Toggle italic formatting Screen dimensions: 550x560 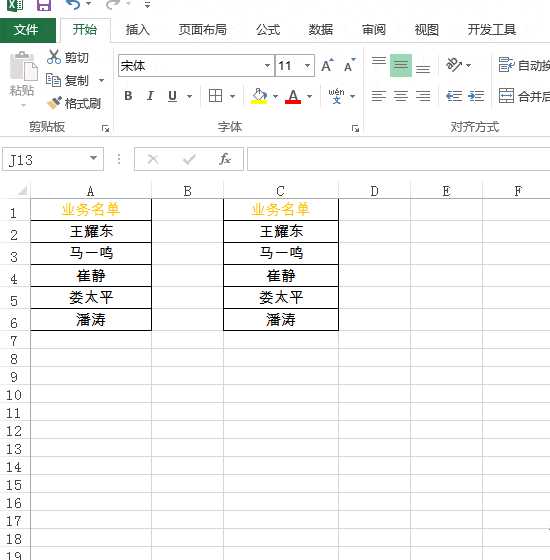point(150,96)
